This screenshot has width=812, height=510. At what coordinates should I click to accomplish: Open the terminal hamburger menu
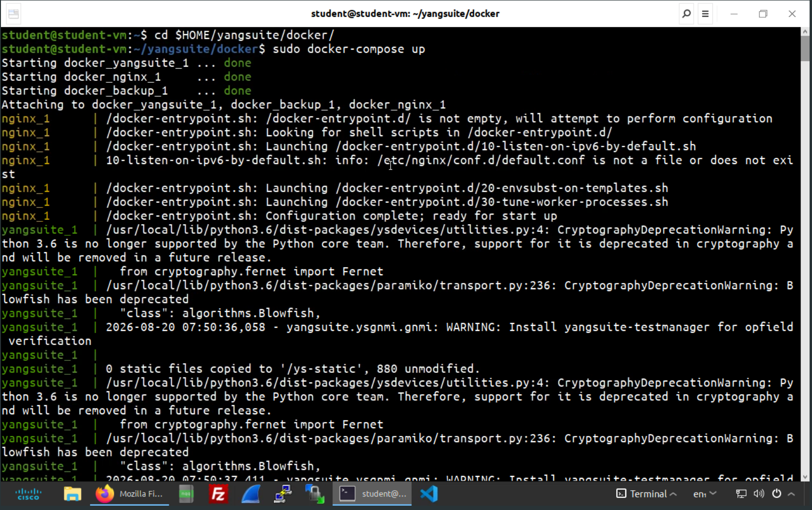point(705,14)
